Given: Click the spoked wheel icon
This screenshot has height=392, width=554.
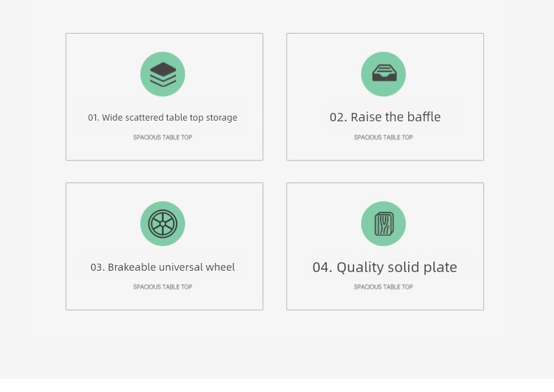Looking at the screenshot, I should click(x=163, y=224).
